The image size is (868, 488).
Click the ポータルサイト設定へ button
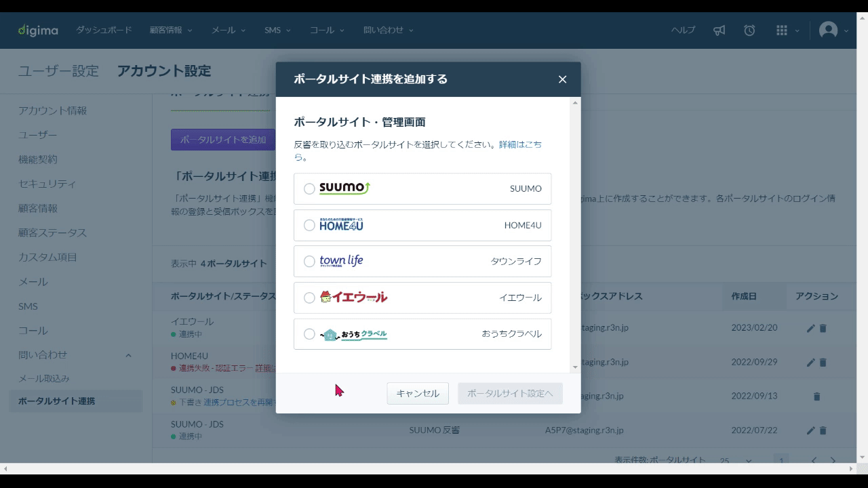tap(510, 394)
